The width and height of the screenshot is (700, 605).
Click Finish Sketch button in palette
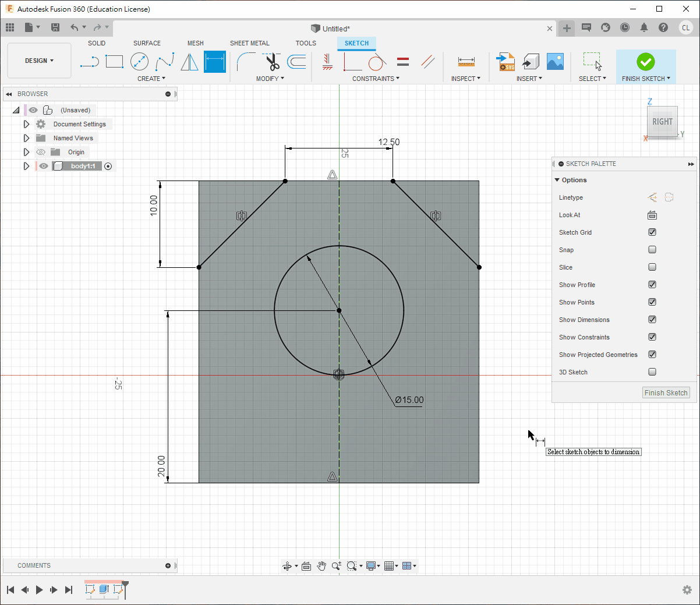point(666,393)
